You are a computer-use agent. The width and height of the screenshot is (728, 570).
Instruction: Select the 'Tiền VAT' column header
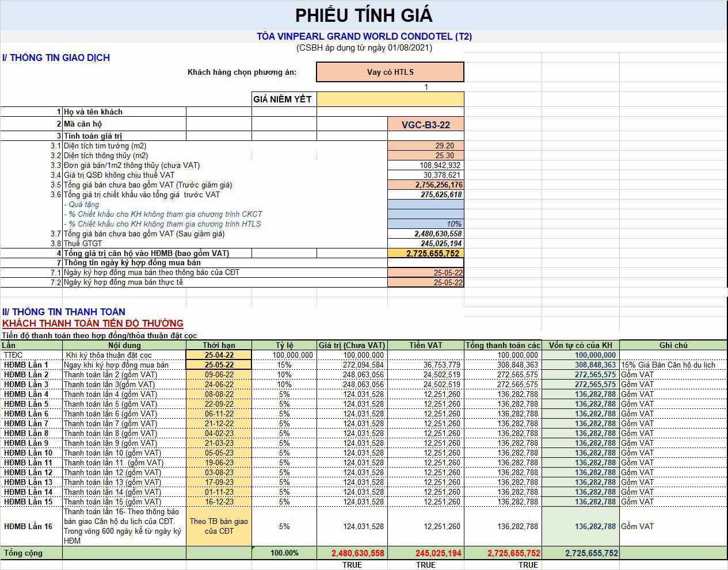[426, 346]
